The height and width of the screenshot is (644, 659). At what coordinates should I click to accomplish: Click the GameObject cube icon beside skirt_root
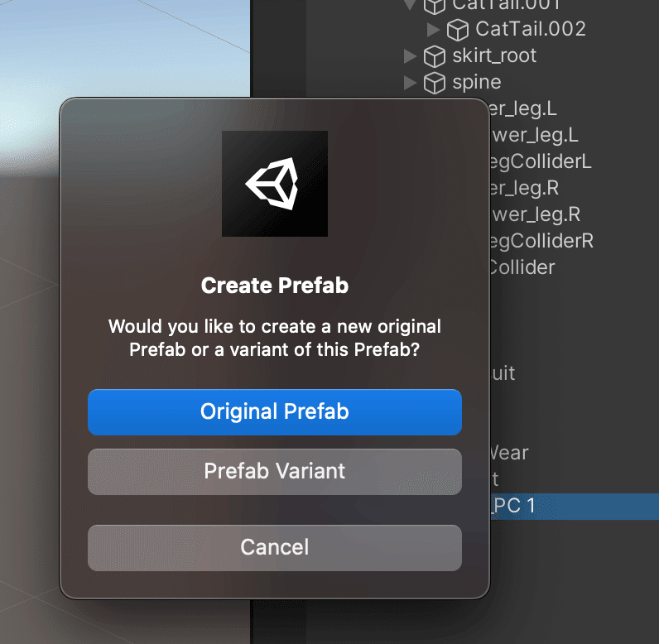(434, 56)
